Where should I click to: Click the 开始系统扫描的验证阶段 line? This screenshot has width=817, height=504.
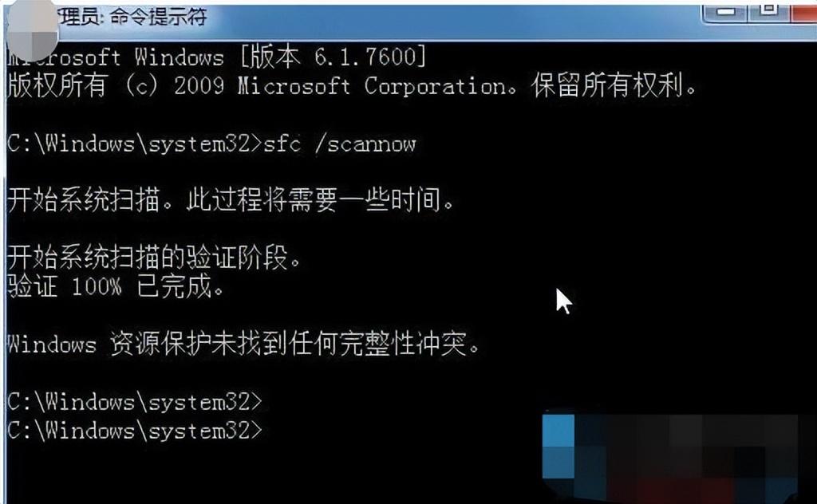154,258
